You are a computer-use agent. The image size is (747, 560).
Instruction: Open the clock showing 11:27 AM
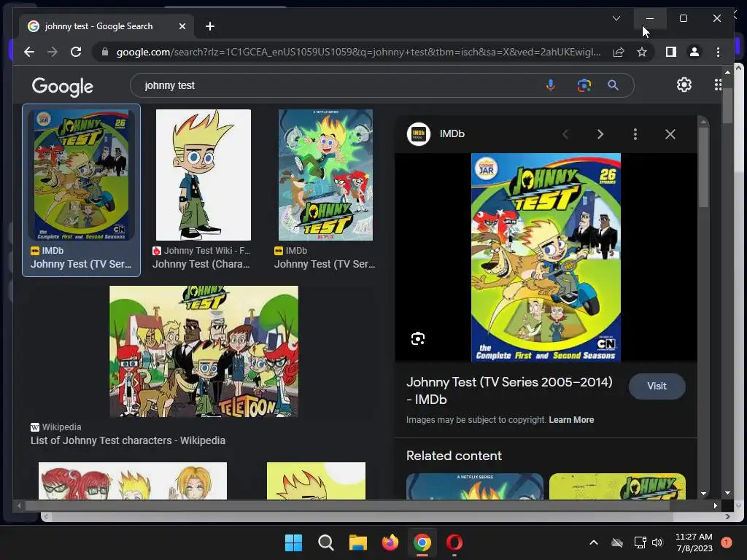[694, 542]
